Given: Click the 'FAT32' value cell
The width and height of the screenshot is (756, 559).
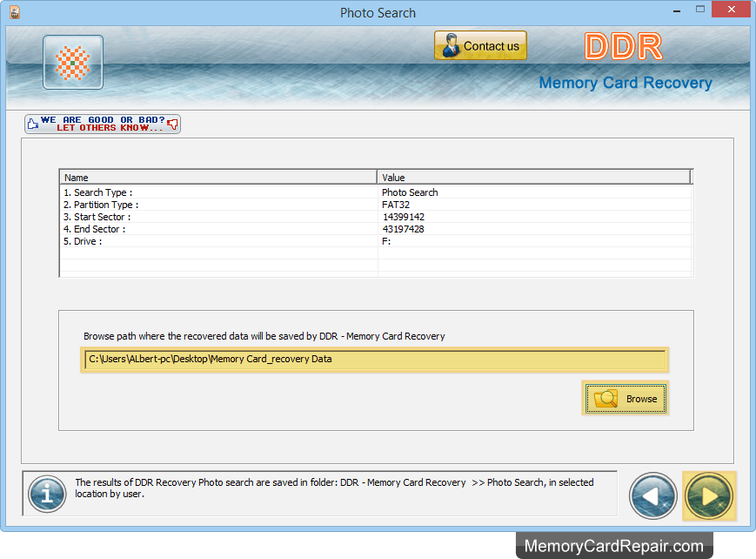Looking at the screenshot, I should (x=396, y=205).
